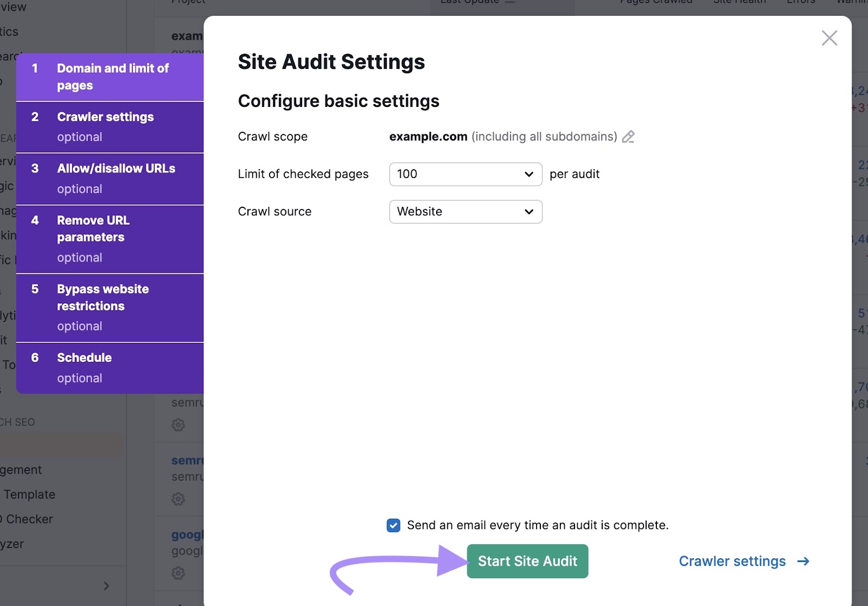Expand the sidebar using the chevron arrow
Image resolution: width=868 pixels, height=606 pixels.
tap(106, 586)
